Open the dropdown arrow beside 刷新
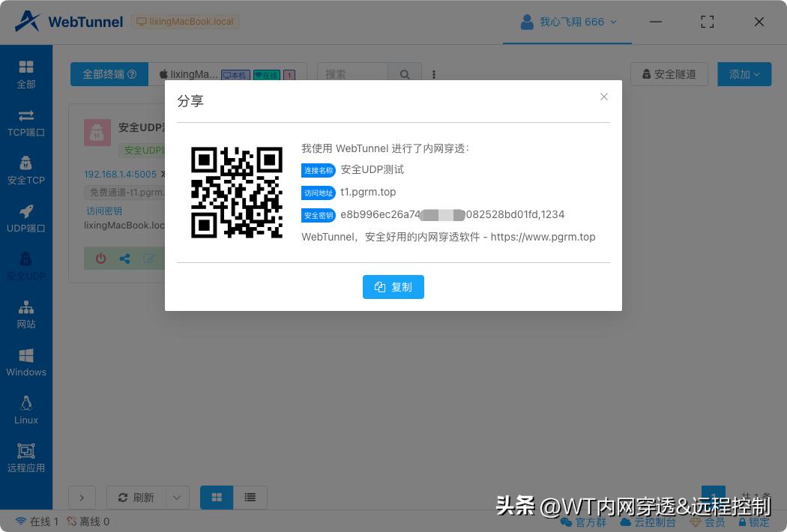 (x=177, y=498)
